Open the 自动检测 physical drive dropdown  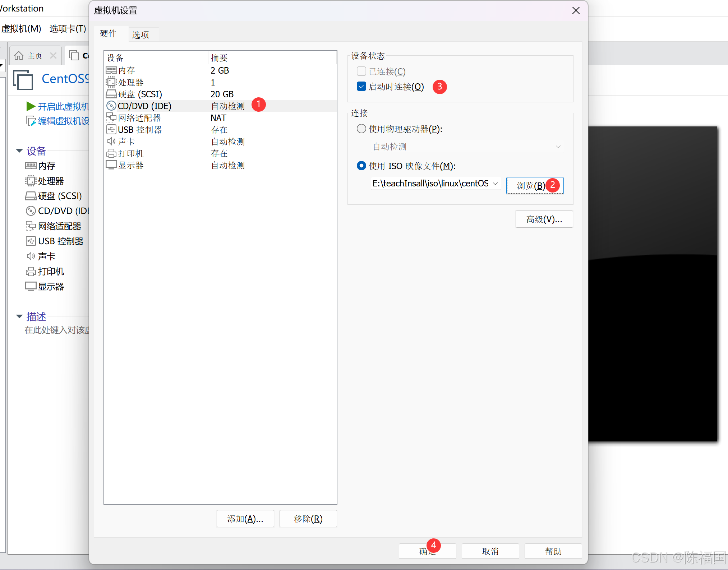(467, 147)
